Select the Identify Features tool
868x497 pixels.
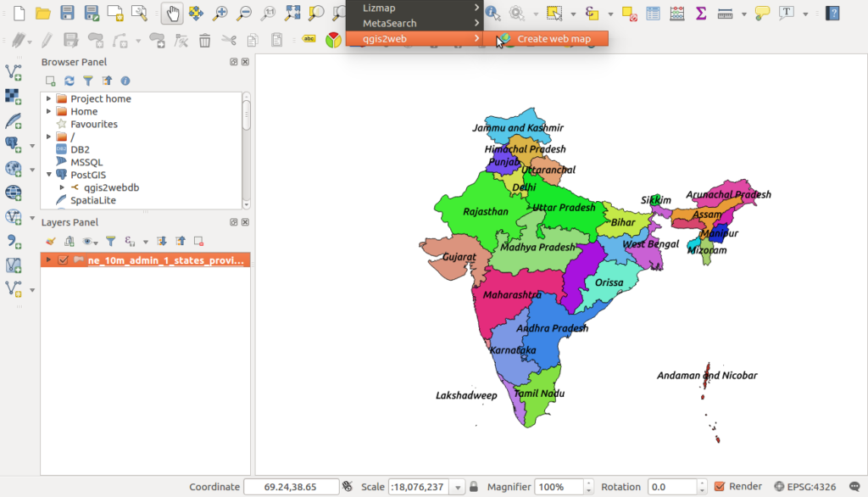click(492, 13)
